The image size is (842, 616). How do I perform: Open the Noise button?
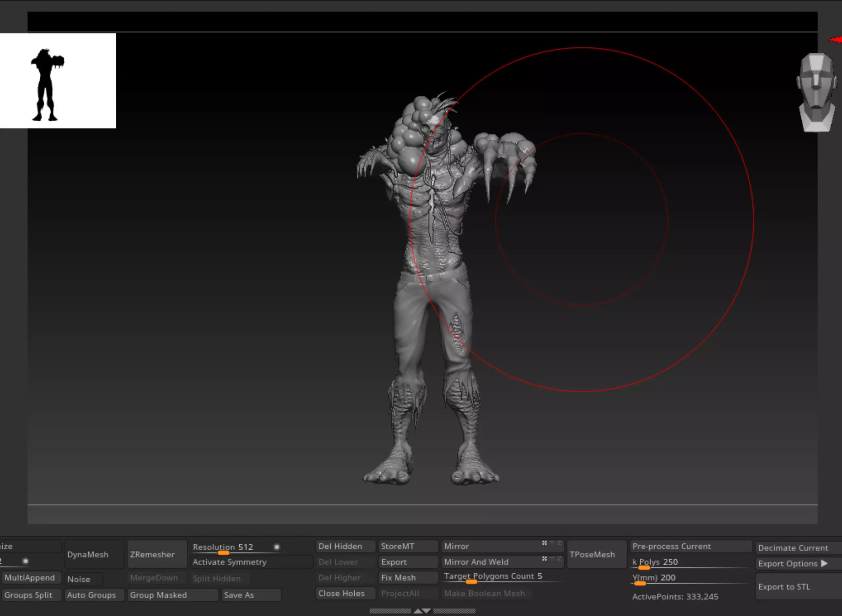pos(84,579)
